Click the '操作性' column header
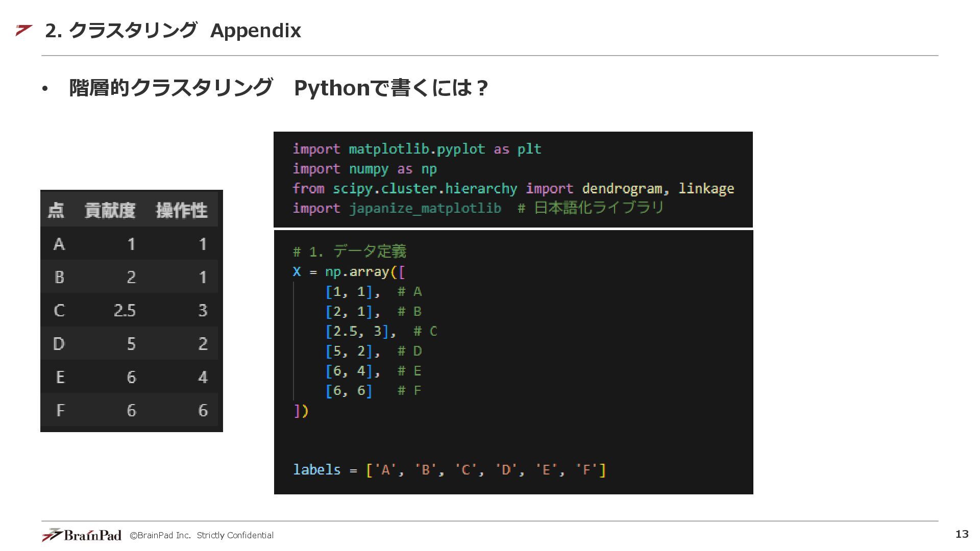Screen dimensions: 980x551 (x=181, y=210)
